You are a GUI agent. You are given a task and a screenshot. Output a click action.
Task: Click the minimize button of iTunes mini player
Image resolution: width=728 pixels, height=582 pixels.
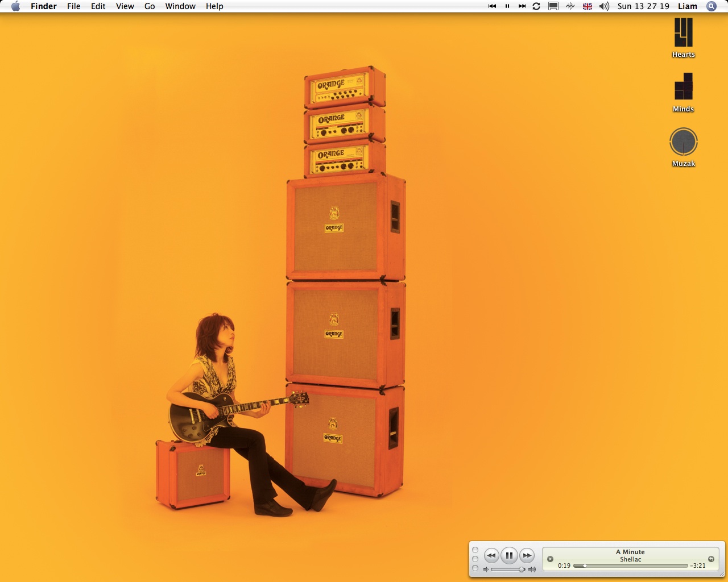[x=475, y=559]
